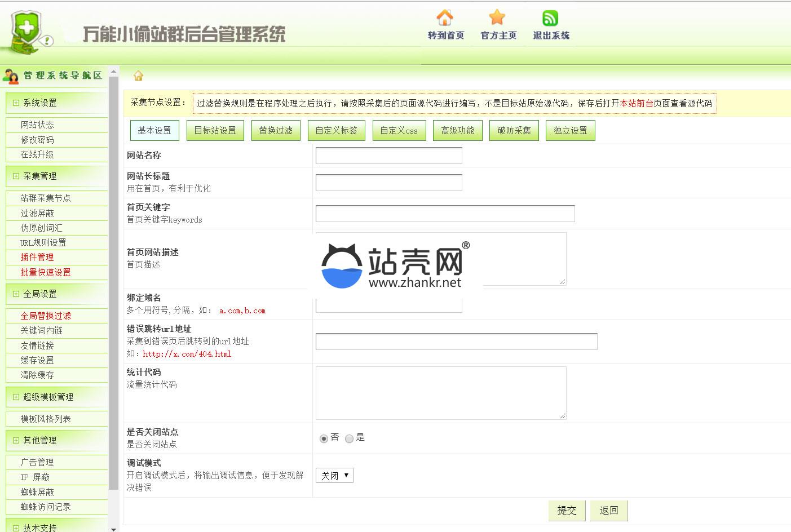Select the 是 radio for closing site
The width and height of the screenshot is (791, 532).
tap(349, 438)
